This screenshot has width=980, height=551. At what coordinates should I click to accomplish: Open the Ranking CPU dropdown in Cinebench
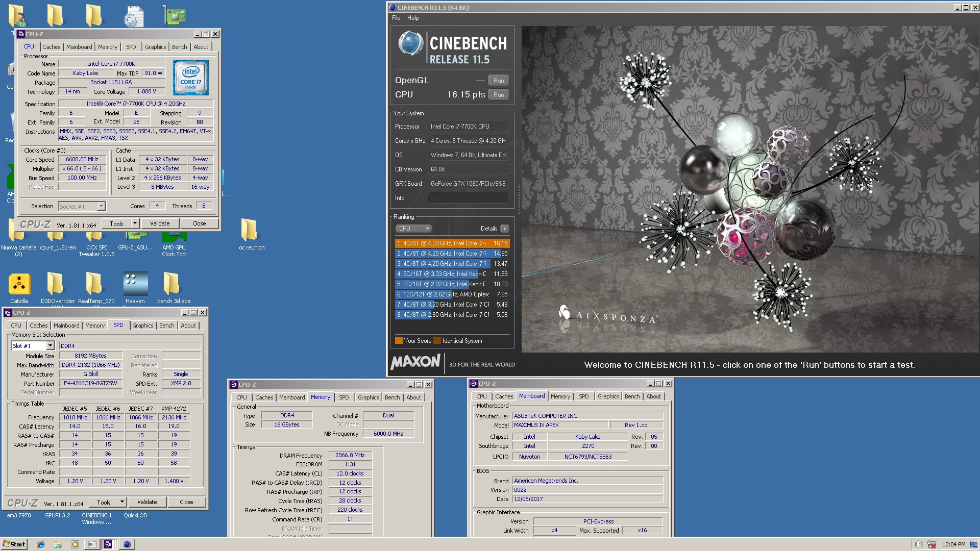pos(413,229)
